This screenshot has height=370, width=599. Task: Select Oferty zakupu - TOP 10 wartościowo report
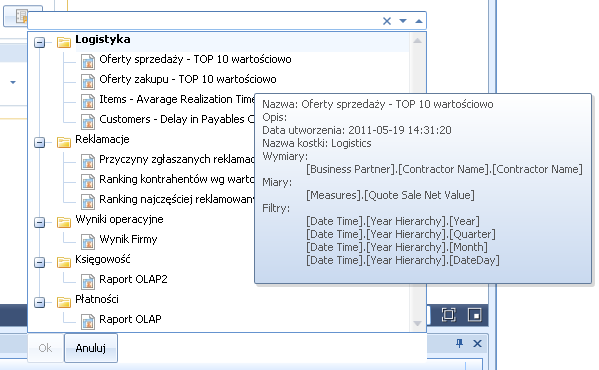(188, 79)
